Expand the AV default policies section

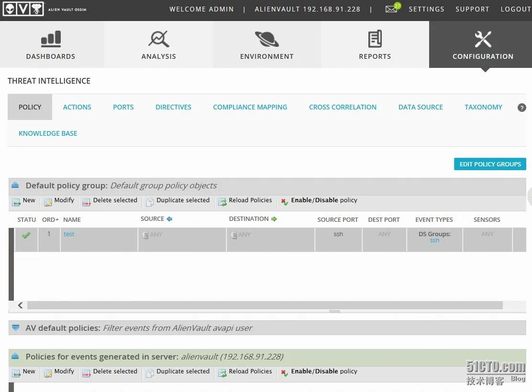15,328
